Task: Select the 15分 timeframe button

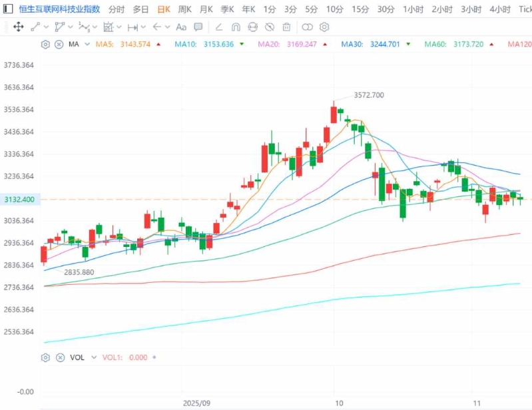Action: 360,9
